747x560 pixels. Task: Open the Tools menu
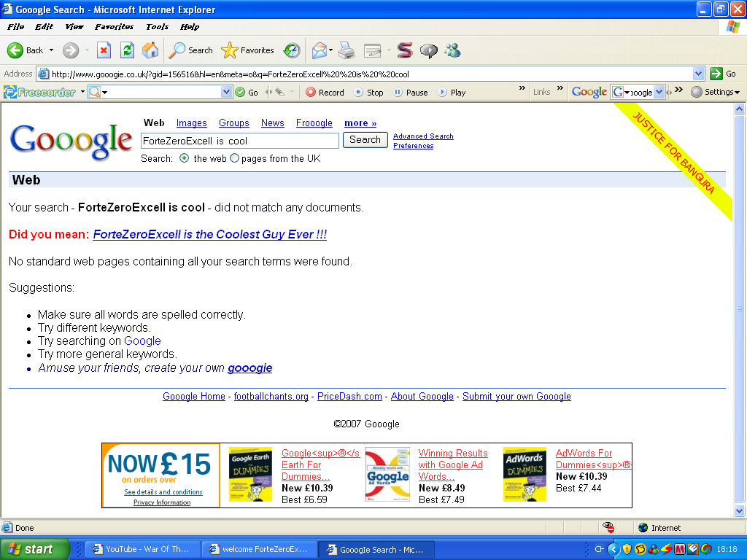tap(158, 27)
